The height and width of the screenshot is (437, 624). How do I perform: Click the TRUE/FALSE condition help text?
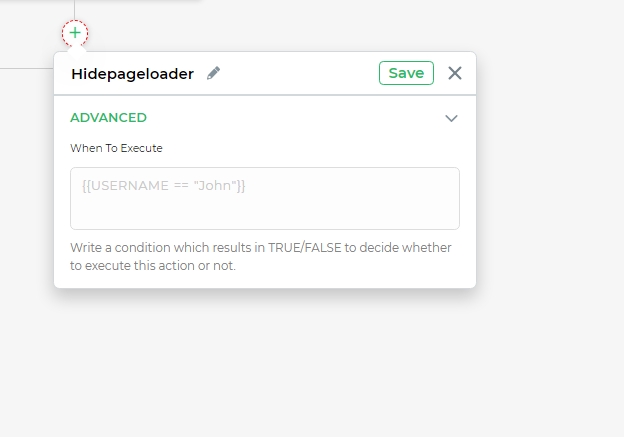coord(261,256)
